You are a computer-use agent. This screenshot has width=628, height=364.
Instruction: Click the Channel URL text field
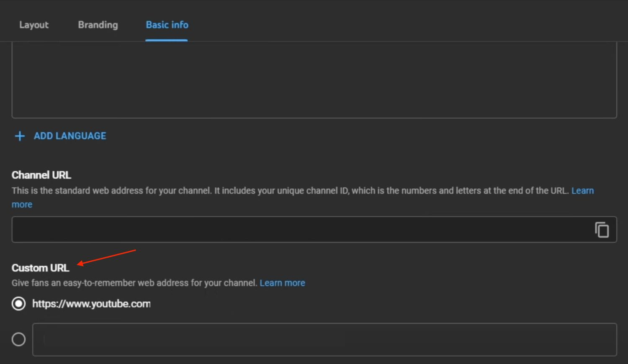(314, 229)
